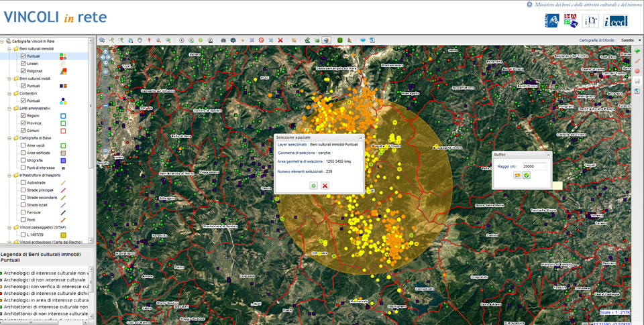Open the settings gear tool in toolbar
The width and height of the screenshot is (644, 325).
pyautogui.click(x=233, y=40)
